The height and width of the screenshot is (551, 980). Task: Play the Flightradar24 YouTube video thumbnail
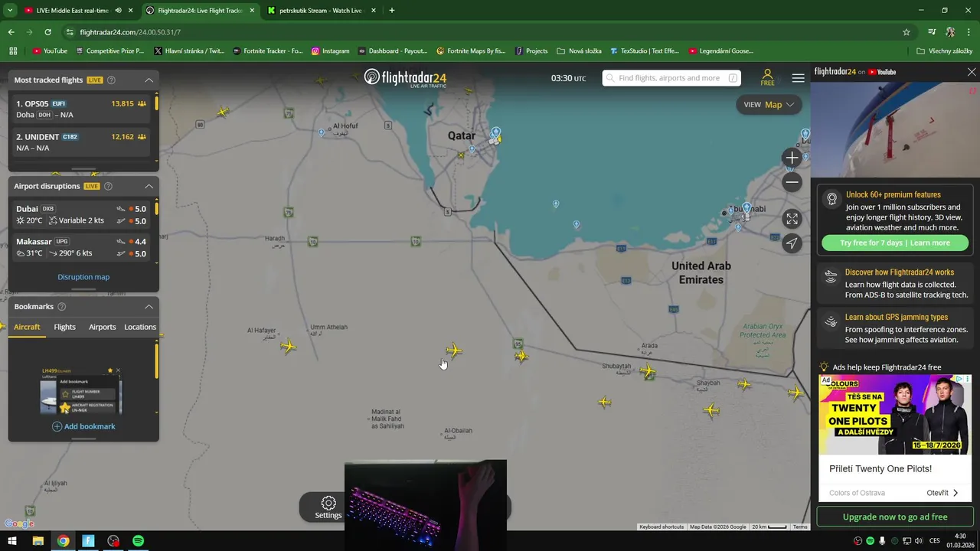click(894, 129)
